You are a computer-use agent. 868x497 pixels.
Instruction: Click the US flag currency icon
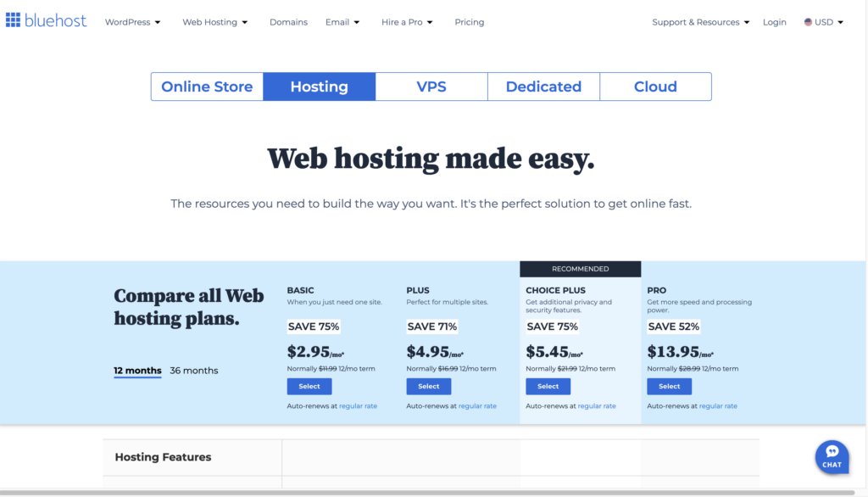point(808,22)
